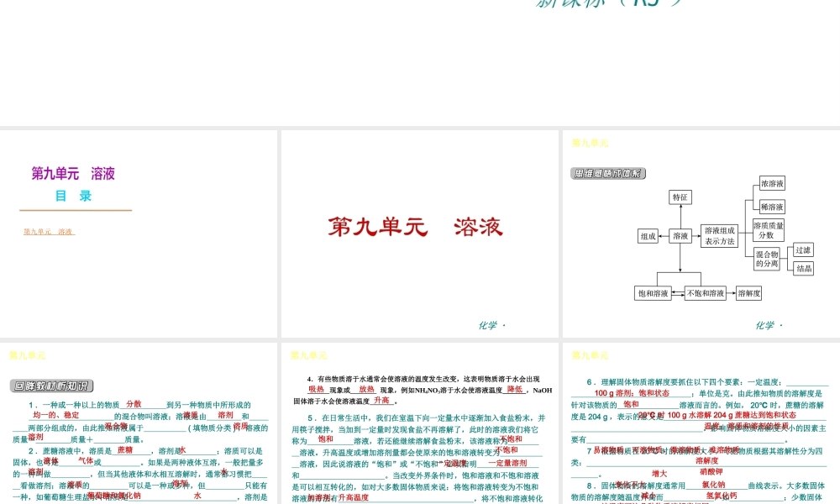Click the '化学 ·' footer on the title slide
Image resolution: width=840 pixels, height=504 pixels.
pyautogui.click(x=491, y=325)
